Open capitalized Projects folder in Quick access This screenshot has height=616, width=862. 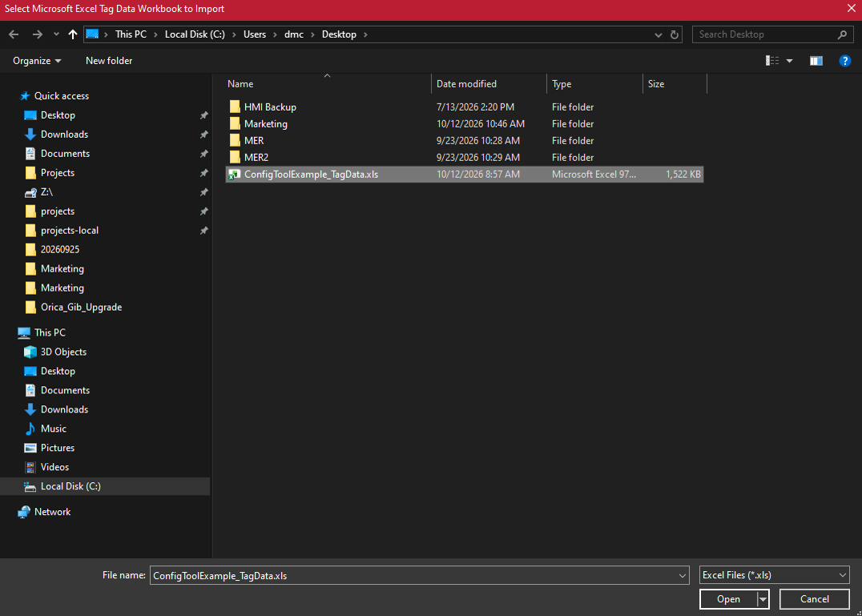tap(57, 172)
